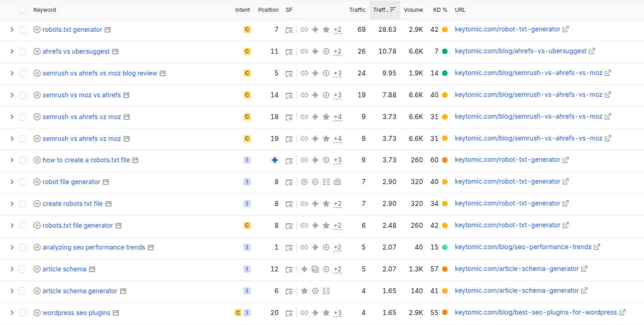Expand the semrush vs ahrefs vs moz blog review row
This screenshot has width=644, height=325.
(x=12, y=73)
